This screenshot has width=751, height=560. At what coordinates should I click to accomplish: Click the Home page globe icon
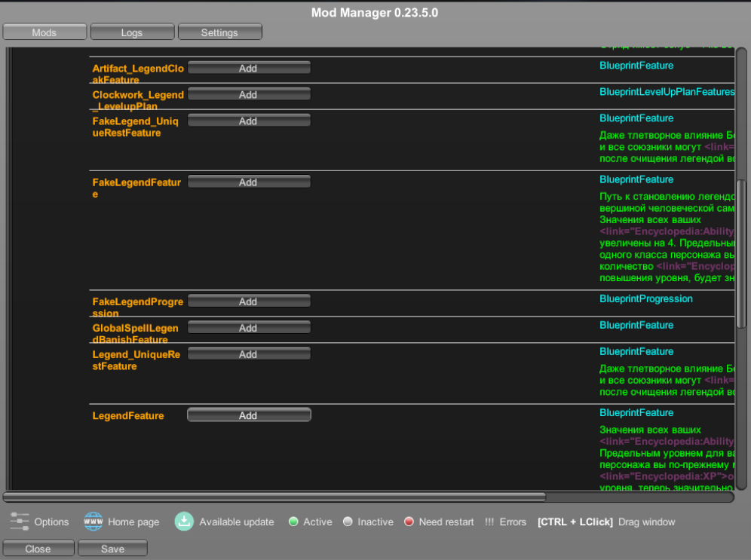[x=93, y=522]
